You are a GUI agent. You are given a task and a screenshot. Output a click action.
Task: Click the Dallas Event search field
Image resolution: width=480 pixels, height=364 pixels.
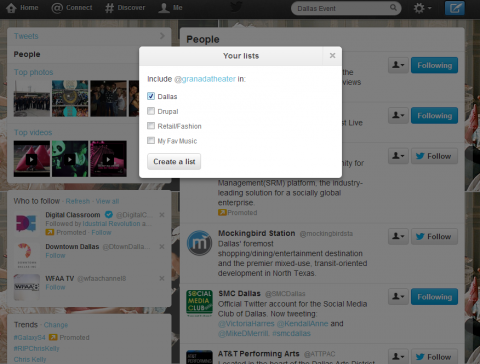pos(343,8)
